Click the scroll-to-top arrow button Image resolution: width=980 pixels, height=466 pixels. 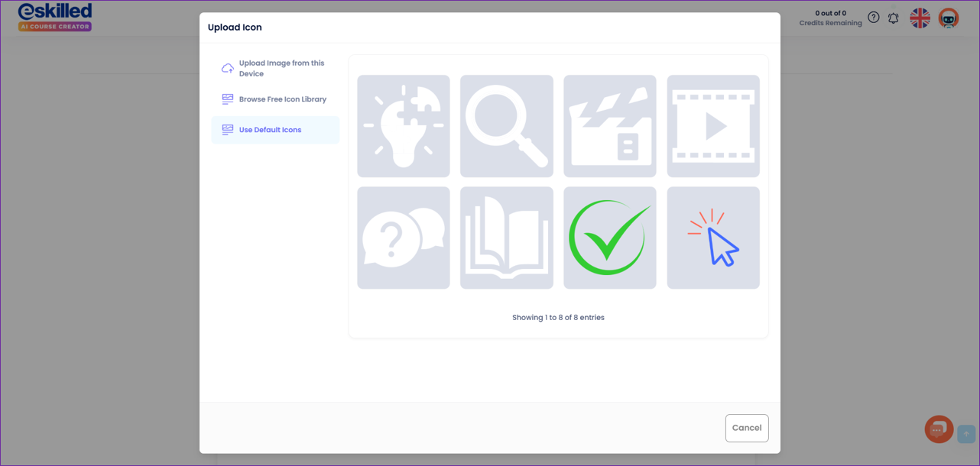(965, 434)
